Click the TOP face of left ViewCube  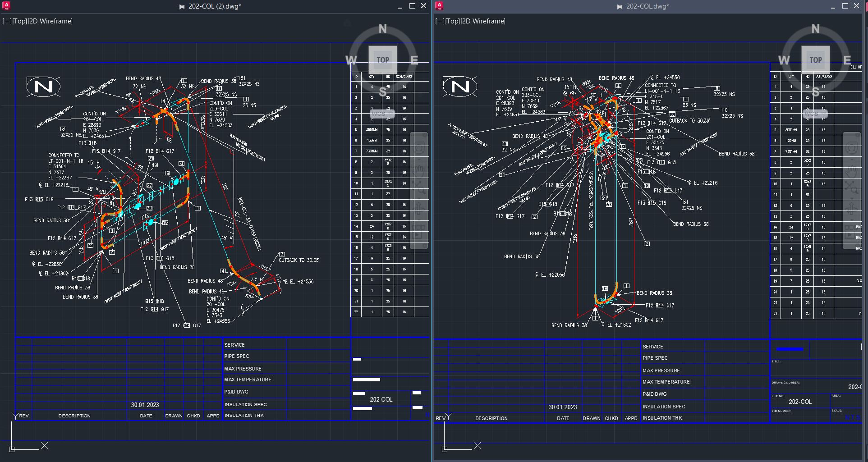(383, 59)
